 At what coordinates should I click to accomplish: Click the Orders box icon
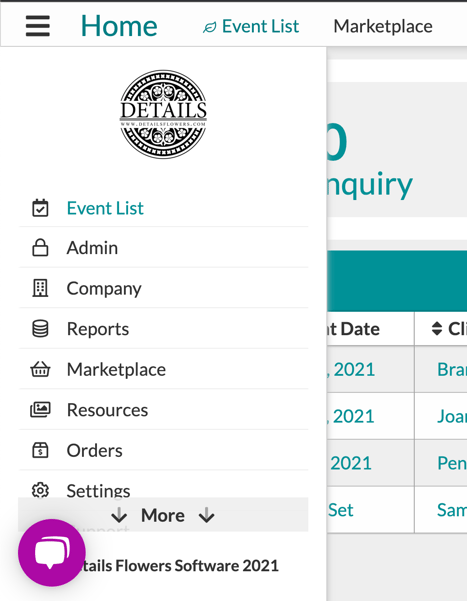[40, 450]
